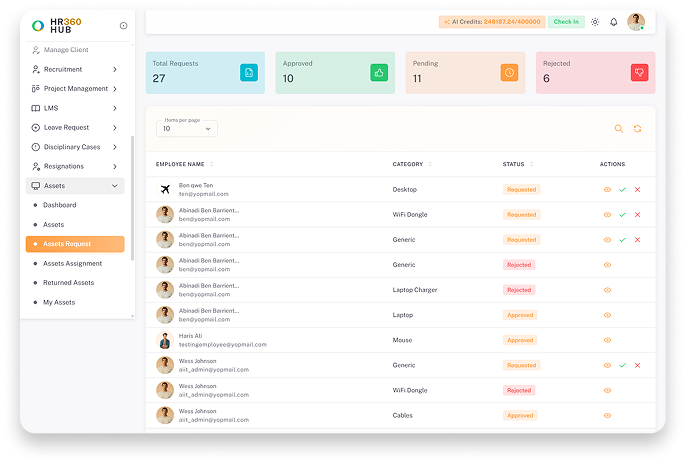Click the sidebar collapse circle icon
Screen dimensions: 686x464
(123, 26)
